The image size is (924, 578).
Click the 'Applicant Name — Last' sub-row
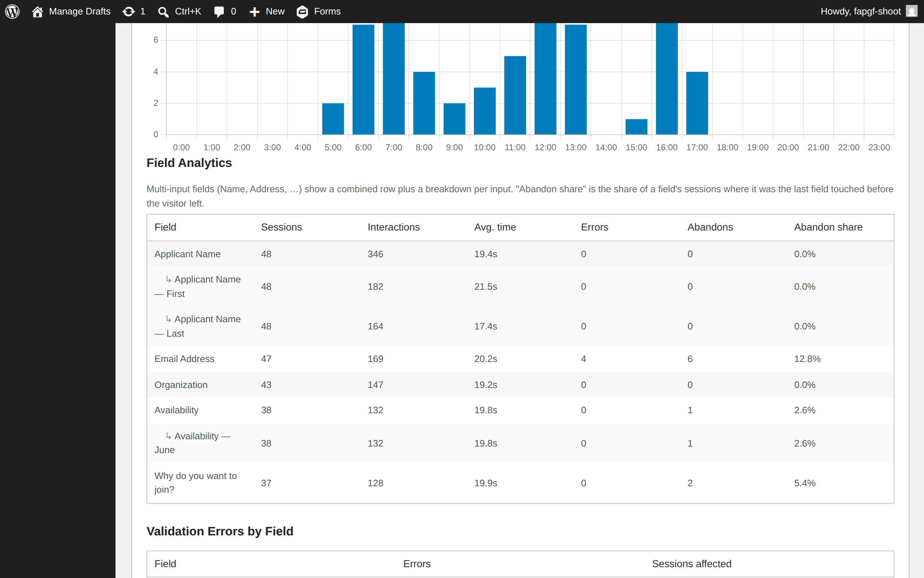[520, 327]
